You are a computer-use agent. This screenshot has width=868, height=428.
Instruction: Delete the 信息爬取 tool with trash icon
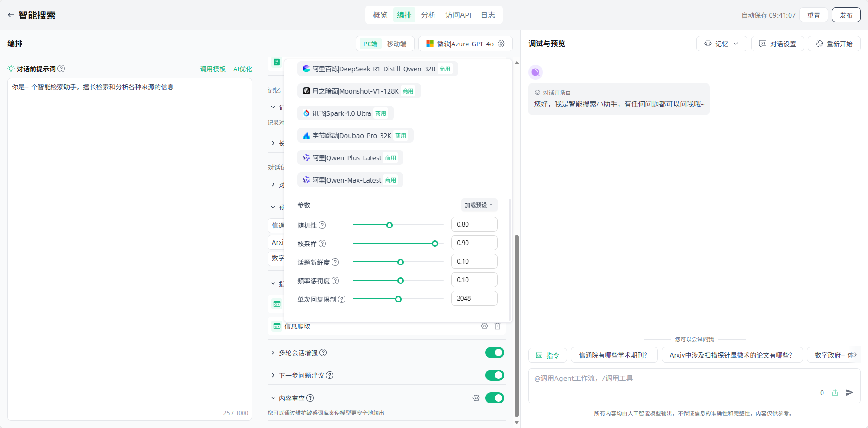click(x=498, y=326)
